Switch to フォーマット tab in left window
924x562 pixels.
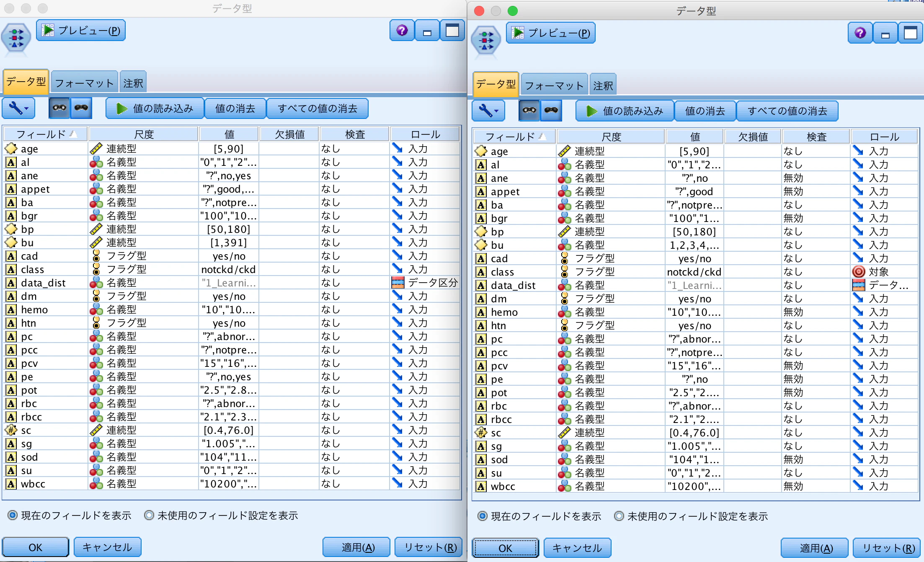click(85, 83)
